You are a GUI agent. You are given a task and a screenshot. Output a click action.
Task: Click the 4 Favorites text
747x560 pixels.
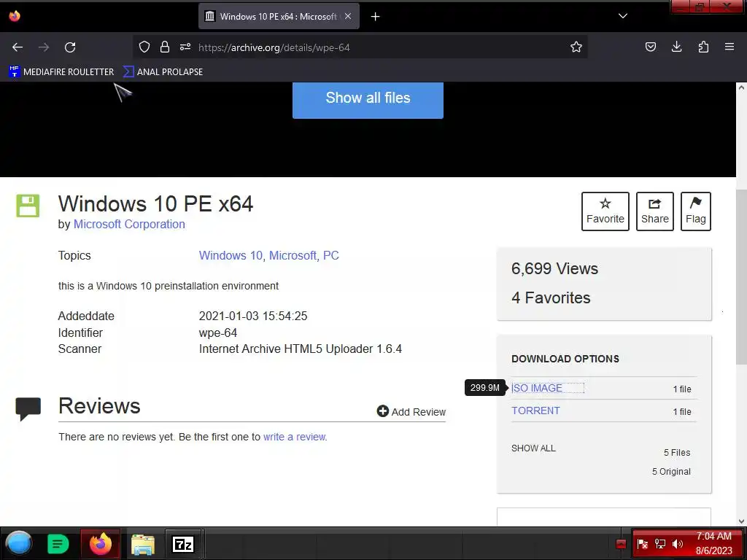pyautogui.click(x=551, y=298)
